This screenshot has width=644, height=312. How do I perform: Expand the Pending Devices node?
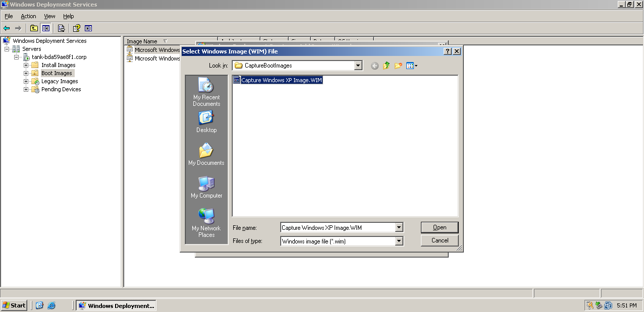coord(26,89)
